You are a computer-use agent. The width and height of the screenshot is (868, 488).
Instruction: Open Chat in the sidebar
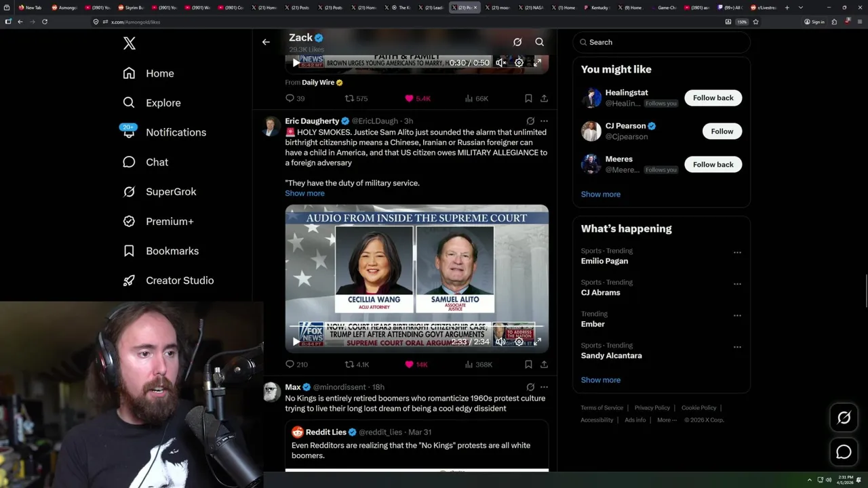pos(145,162)
